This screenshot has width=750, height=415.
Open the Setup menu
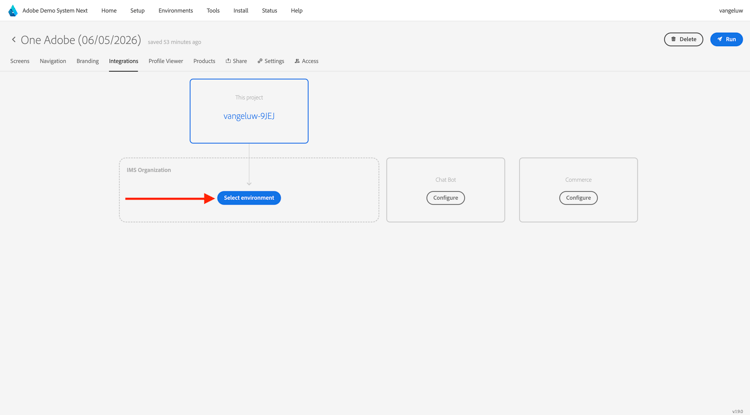[x=137, y=11]
